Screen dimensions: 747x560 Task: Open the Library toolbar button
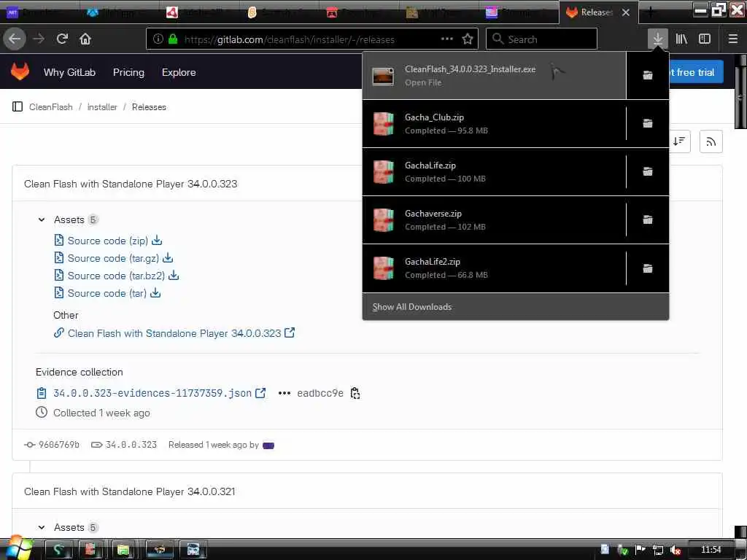tap(681, 39)
